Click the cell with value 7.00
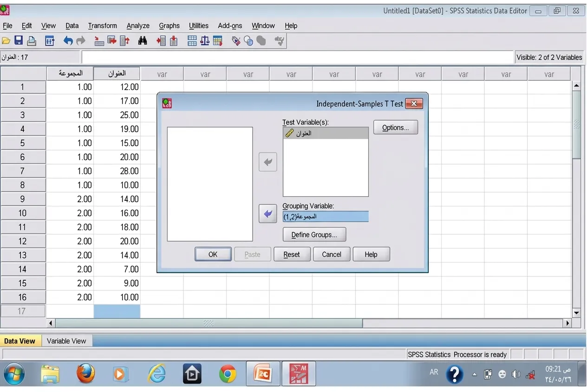 pos(117,269)
